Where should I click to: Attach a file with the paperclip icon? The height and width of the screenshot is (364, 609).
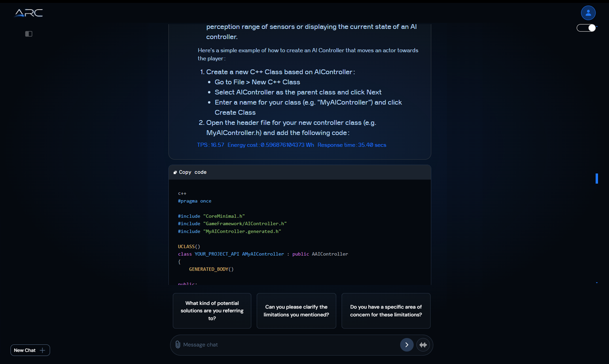coord(177,344)
